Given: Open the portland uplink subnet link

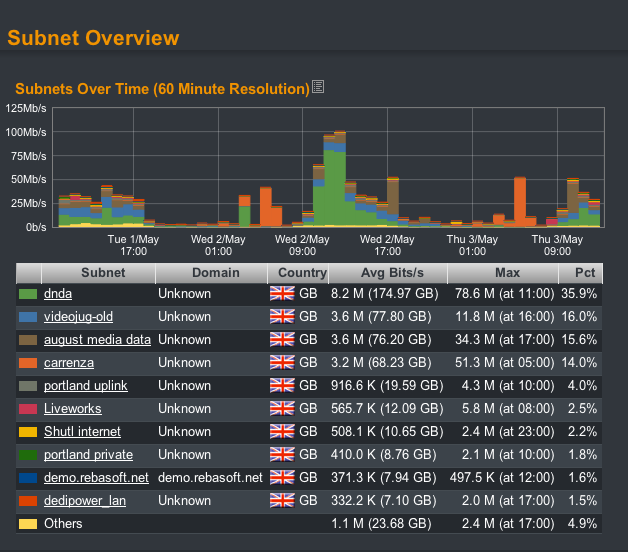Looking at the screenshot, I should (86, 386).
